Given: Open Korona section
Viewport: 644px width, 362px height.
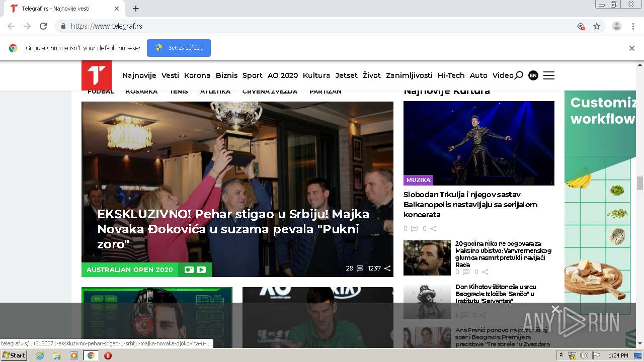Looking at the screenshot, I should 197,75.
